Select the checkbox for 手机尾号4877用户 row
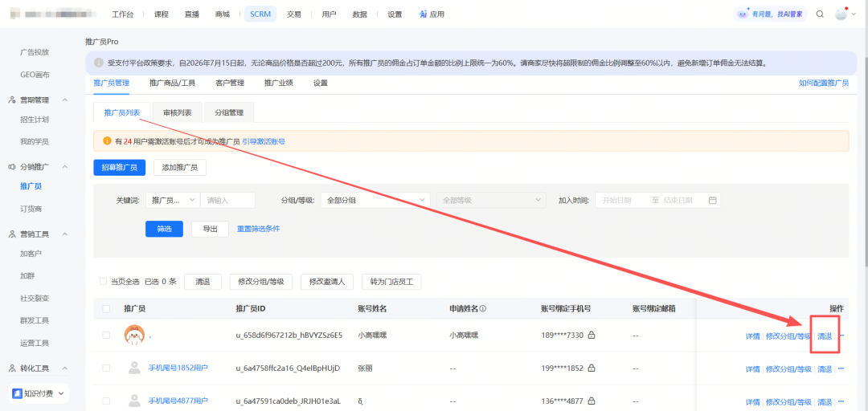This screenshot has height=411, width=868. [106, 401]
